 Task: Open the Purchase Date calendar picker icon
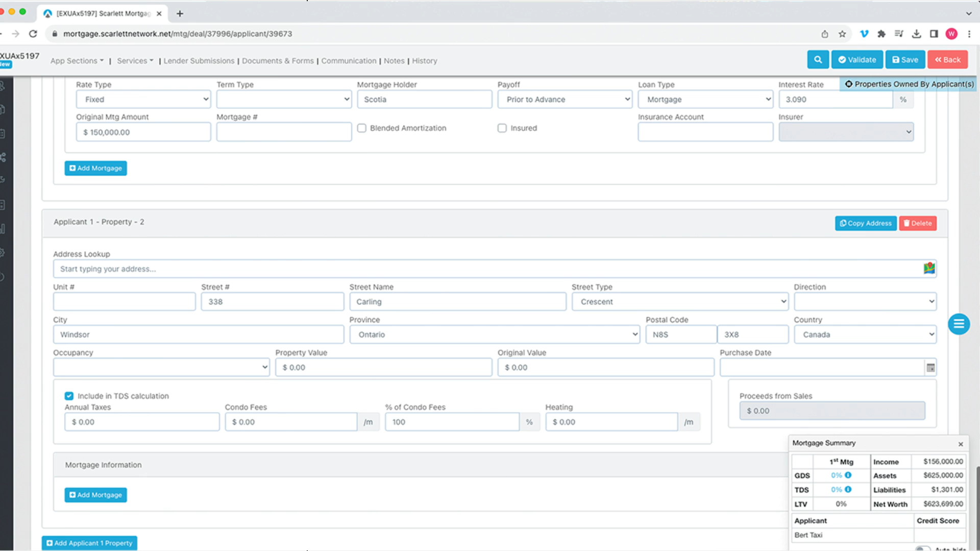[x=930, y=368]
